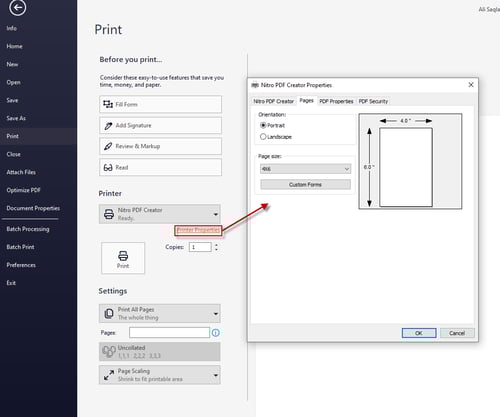Screen dimensions: 500x417
Task: Increase copies with the stepper arrow
Action: click(216, 245)
